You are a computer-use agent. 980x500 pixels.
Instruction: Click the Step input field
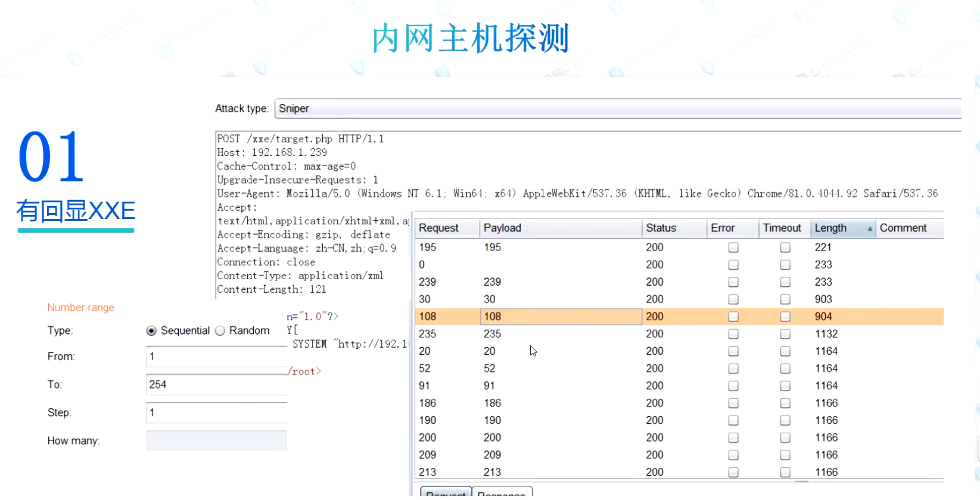(x=217, y=412)
